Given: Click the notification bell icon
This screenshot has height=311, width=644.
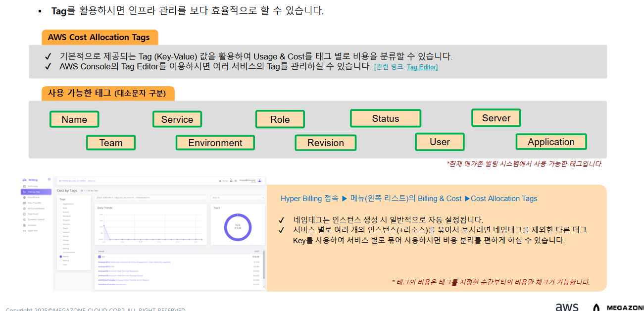Looking at the screenshot, I should coord(231,181).
